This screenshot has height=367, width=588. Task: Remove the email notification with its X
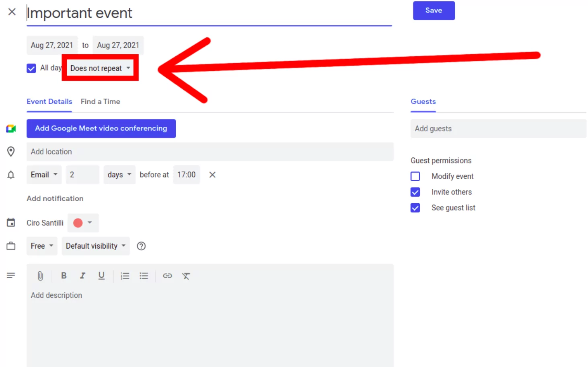(x=212, y=175)
